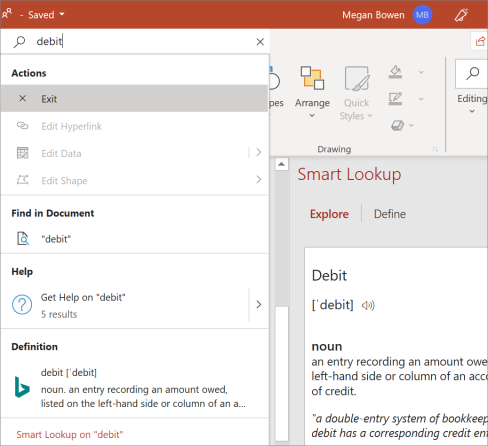Expand the Get Help results arrow
The width and height of the screenshot is (488, 446).
259,304
